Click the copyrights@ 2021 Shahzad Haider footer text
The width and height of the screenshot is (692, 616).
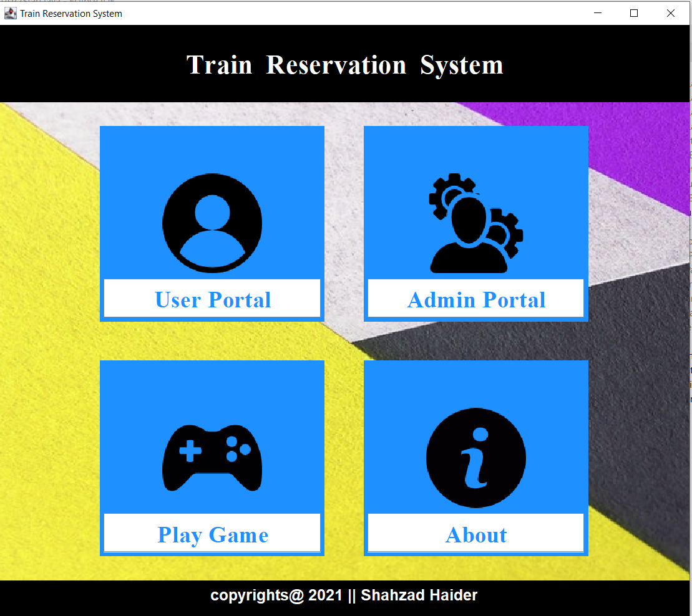pos(344,595)
